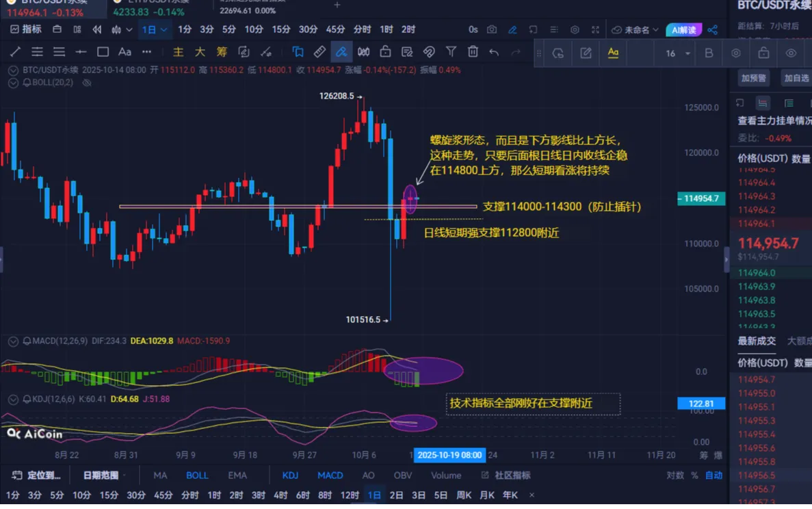Click the 加预警 button
812x509 pixels.
coord(753,79)
